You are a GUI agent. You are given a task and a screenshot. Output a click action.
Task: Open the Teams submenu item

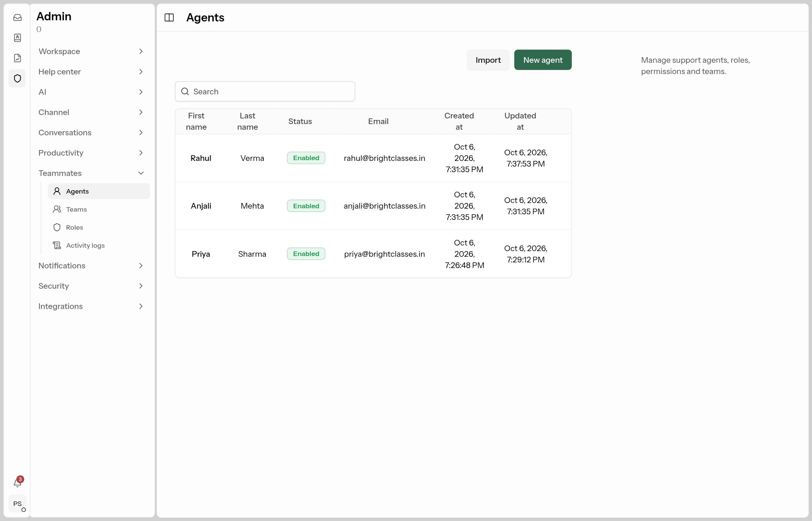(x=99, y=209)
